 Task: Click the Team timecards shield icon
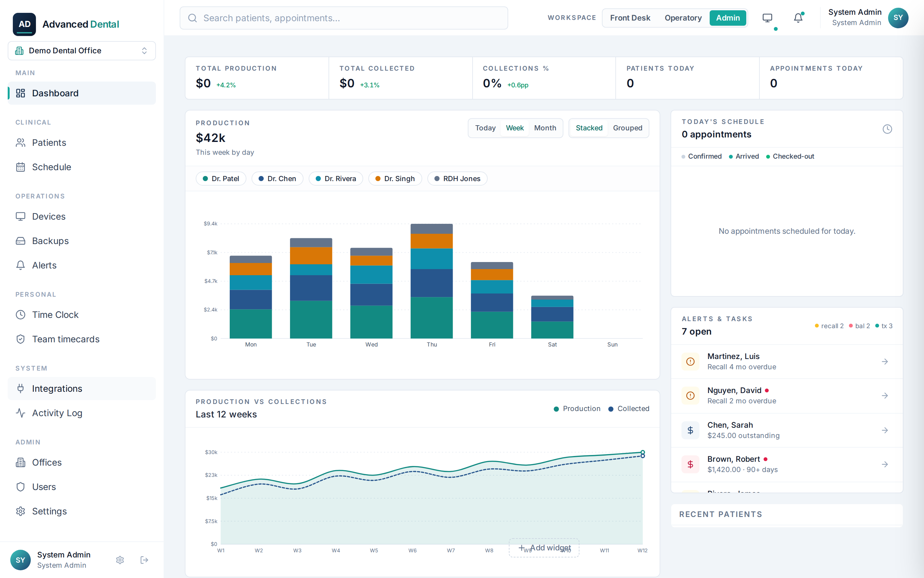[21, 339]
